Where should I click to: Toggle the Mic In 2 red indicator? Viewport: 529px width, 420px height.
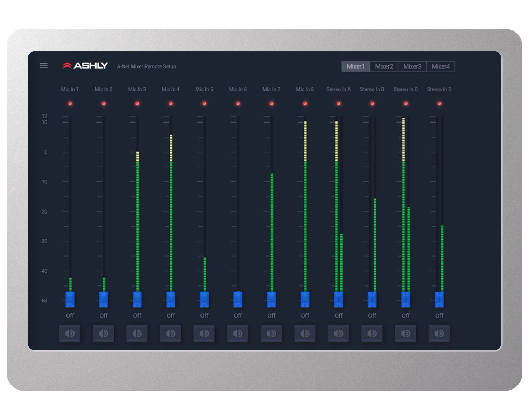[x=104, y=103]
